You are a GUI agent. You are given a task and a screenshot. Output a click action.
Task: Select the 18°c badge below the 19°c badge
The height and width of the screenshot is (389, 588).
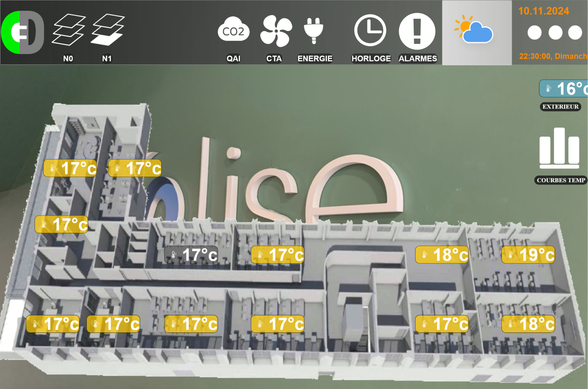[x=528, y=324]
